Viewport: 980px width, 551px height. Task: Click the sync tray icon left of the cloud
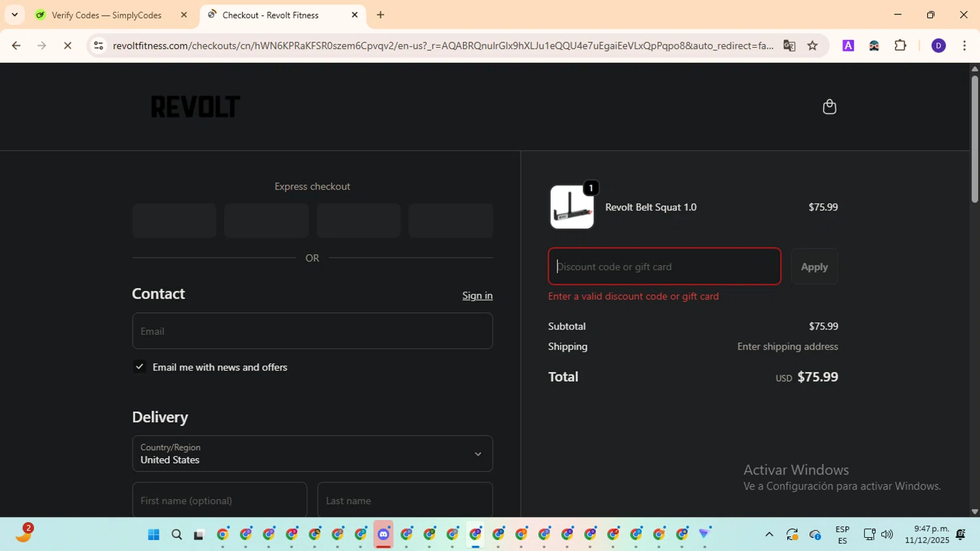tap(792, 535)
